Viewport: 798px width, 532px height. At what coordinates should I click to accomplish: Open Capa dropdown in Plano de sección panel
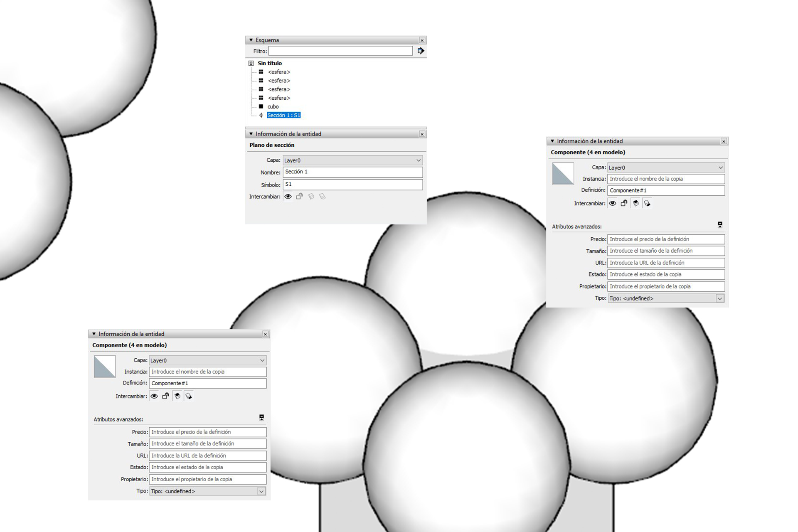(x=352, y=160)
